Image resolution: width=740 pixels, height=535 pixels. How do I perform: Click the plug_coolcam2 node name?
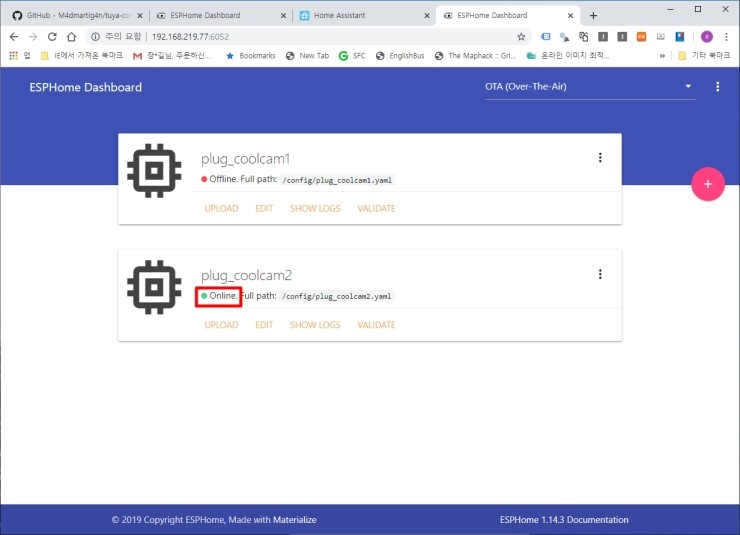pyautogui.click(x=246, y=275)
